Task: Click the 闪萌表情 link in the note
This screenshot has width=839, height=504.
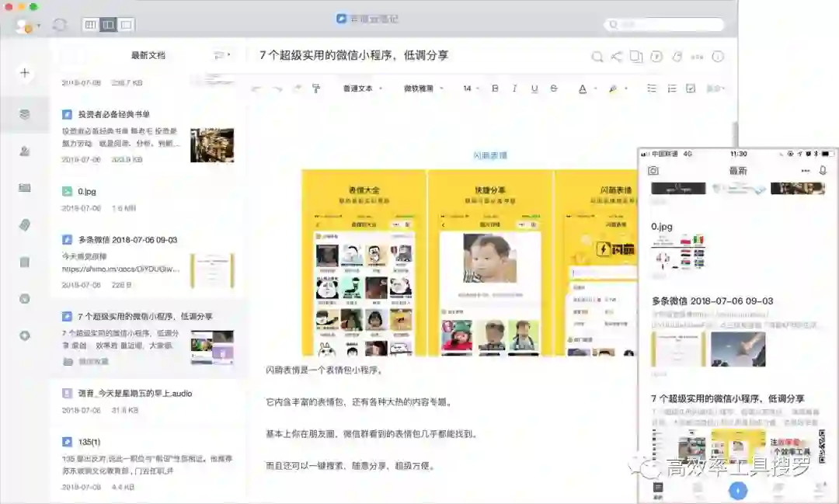Action: point(490,155)
